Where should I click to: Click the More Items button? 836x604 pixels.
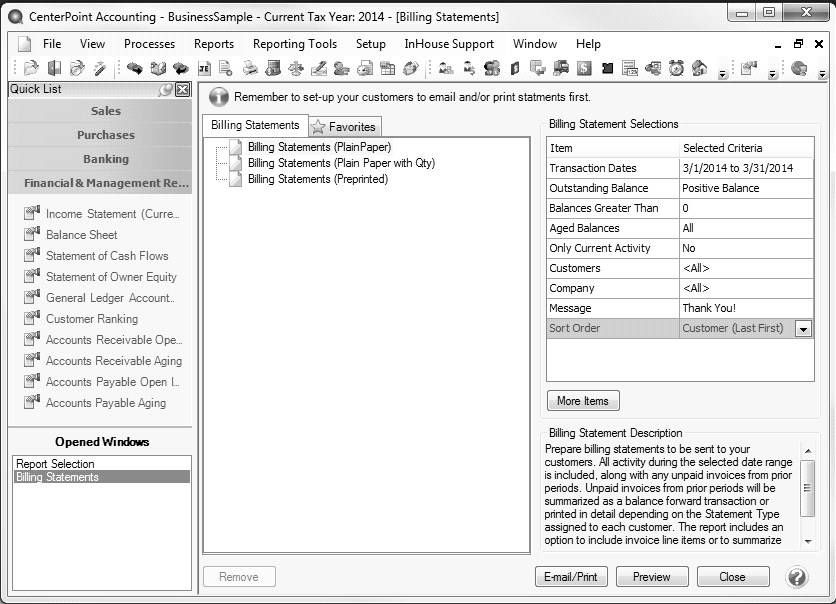(583, 401)
